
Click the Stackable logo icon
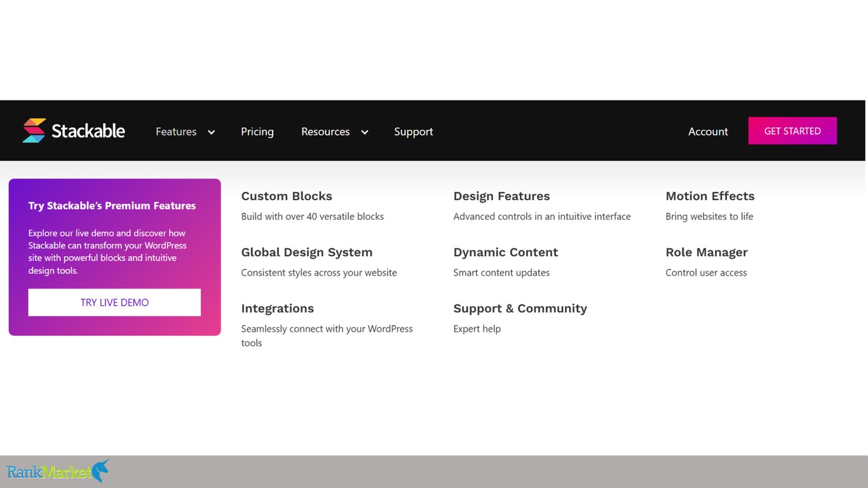pyautogui.click(x=34, y=130)
